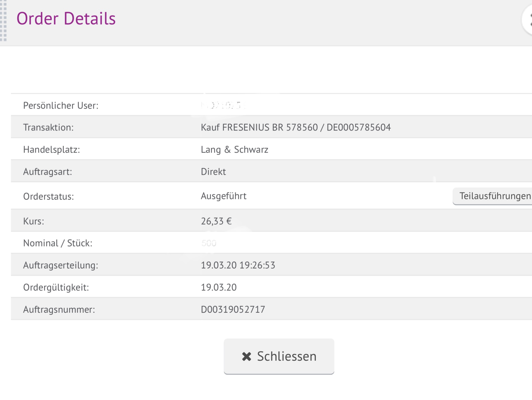The image size is (532, 400).
Task: Click the Direkt Auftragsart value
Action: 213,172
